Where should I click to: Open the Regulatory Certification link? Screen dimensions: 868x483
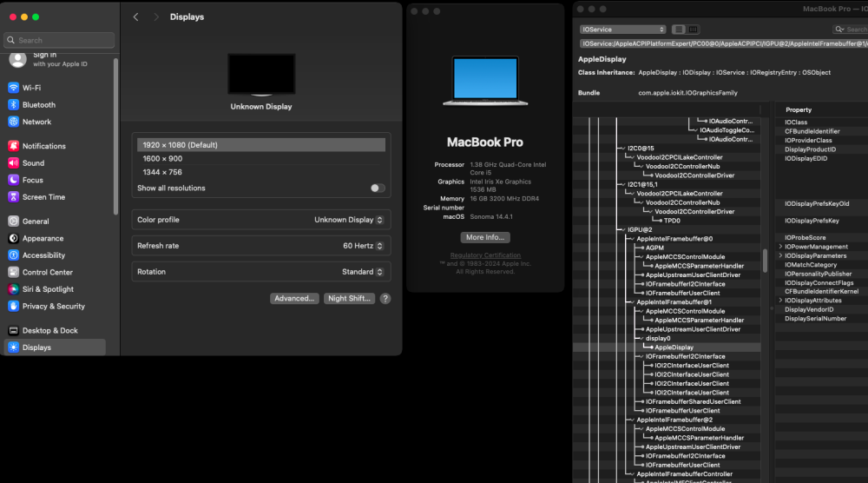coord(485,255)
